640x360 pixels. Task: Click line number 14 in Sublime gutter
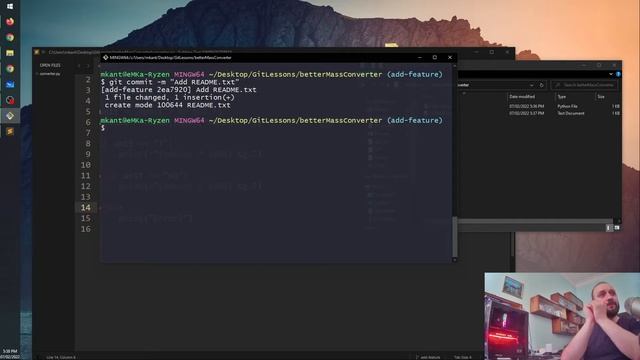(x=86, y=207)
